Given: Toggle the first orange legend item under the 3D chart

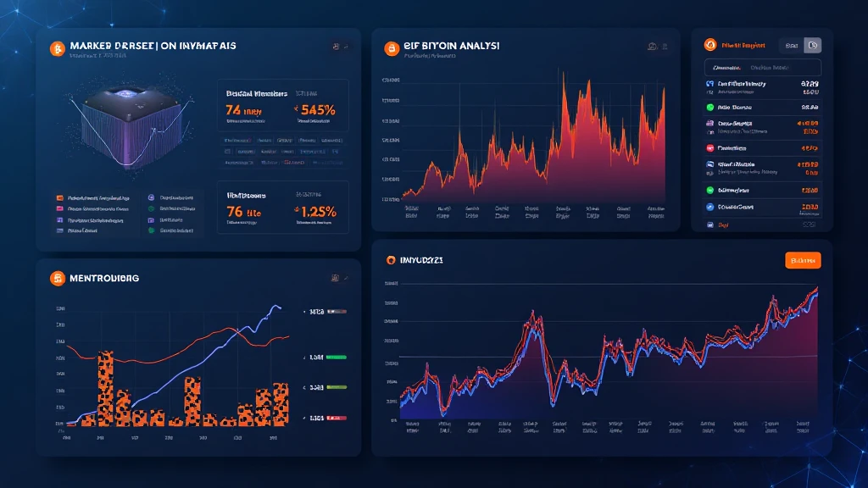Looking at the screenshot, I should click(x=59, y=197).
